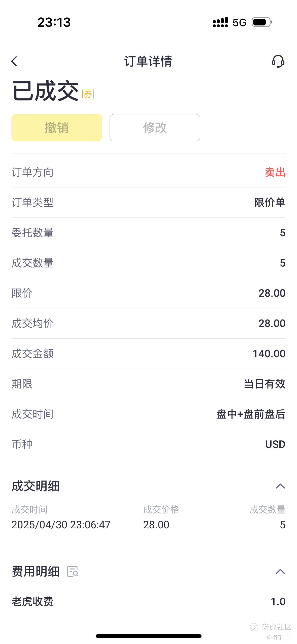The image size is (297, 644).
Task: Tap the 老虎社区 watermark logo
Action: coord(271,626)
